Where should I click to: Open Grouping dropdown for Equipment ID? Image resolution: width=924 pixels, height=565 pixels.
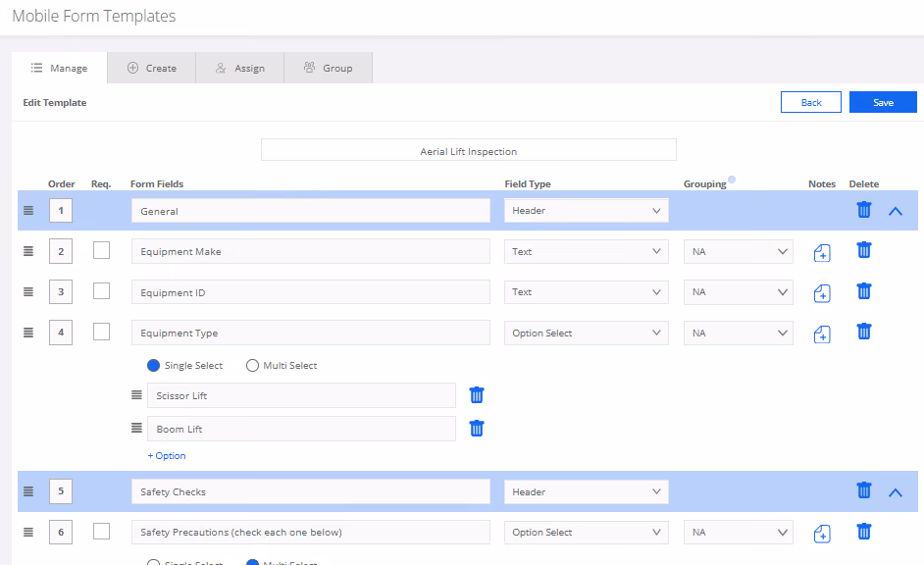click(x=739, y=292)
